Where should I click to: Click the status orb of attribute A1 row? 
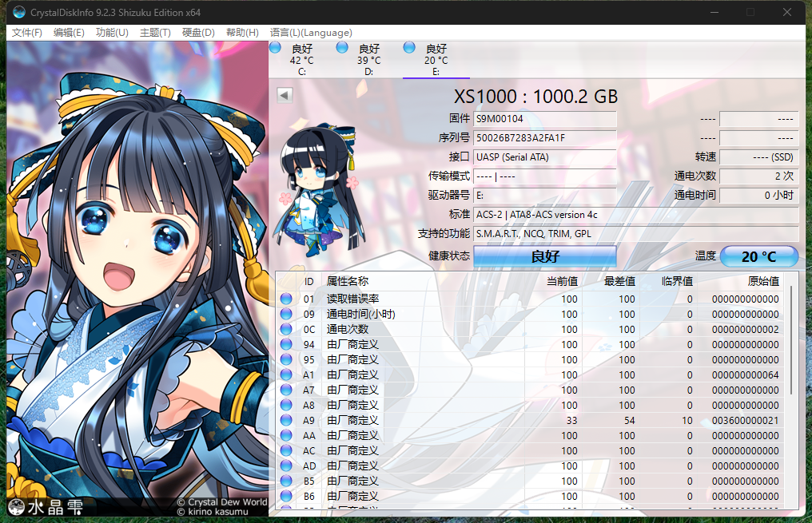point(286,374)
